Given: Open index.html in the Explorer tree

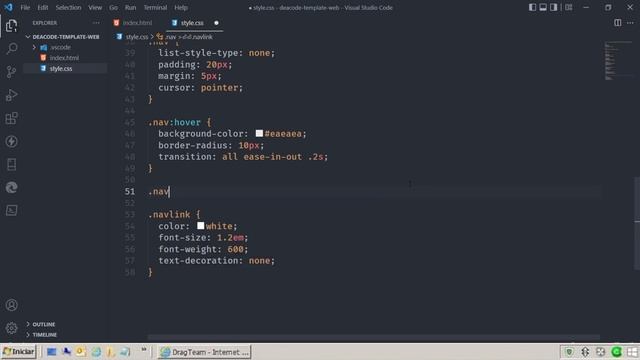Looking at the screenshot, I should click(64, 58).
